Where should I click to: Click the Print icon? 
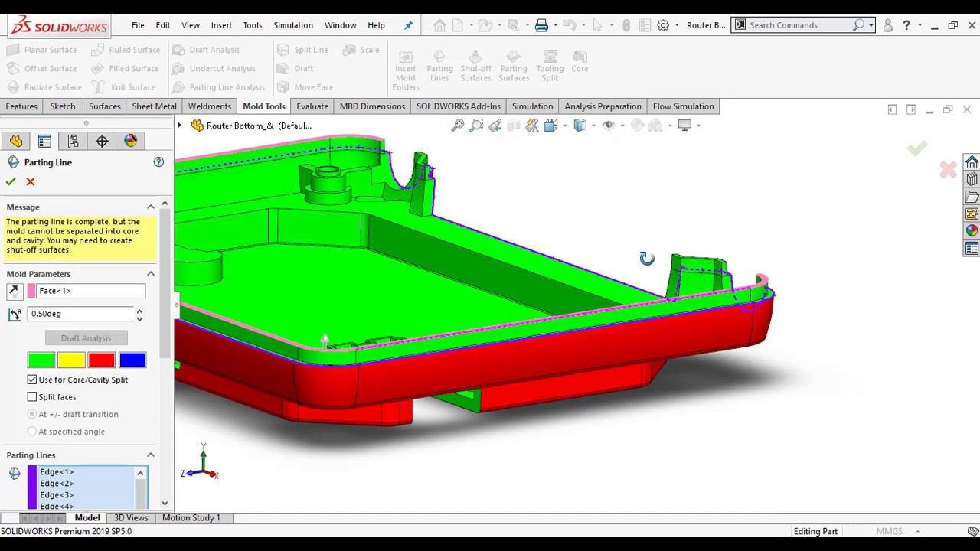point(541,25)
